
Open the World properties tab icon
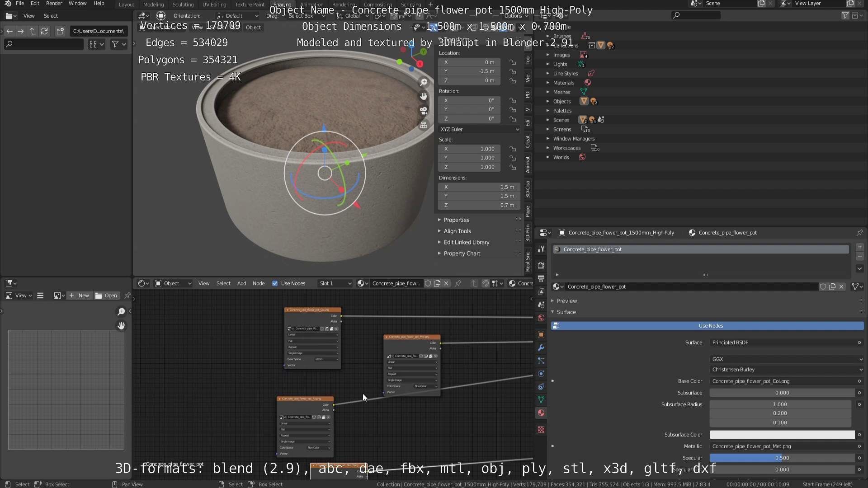(x=541, y=318)
